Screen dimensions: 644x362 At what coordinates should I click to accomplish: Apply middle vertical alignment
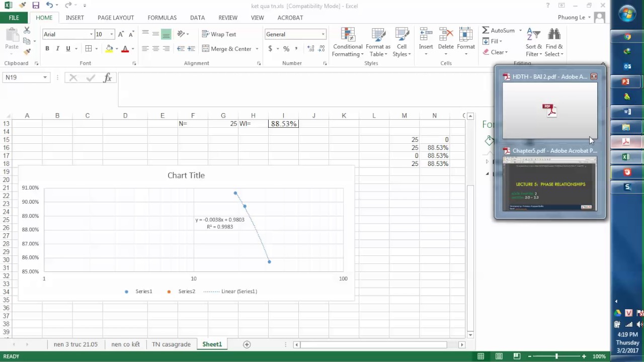coord(155,34)
